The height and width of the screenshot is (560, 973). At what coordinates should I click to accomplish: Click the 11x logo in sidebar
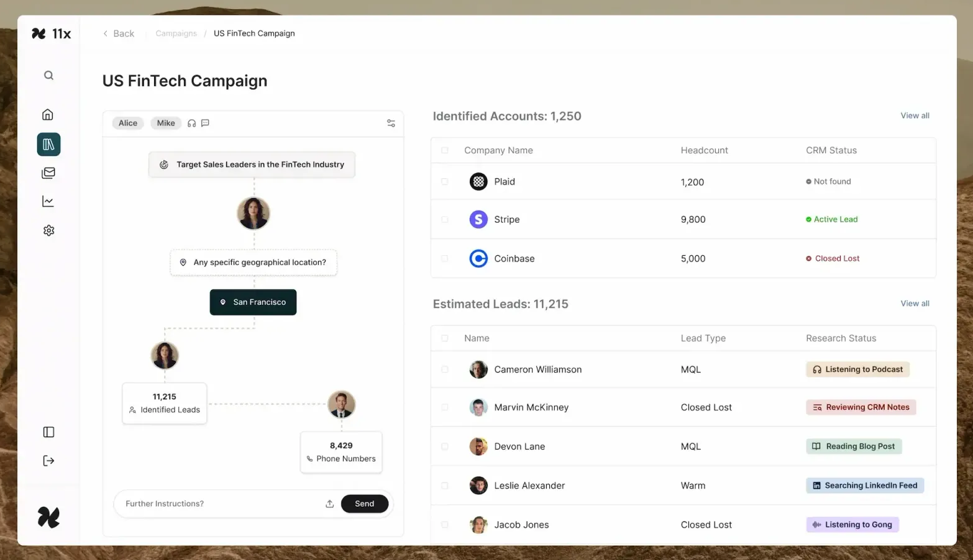click(x=52, y=34)
